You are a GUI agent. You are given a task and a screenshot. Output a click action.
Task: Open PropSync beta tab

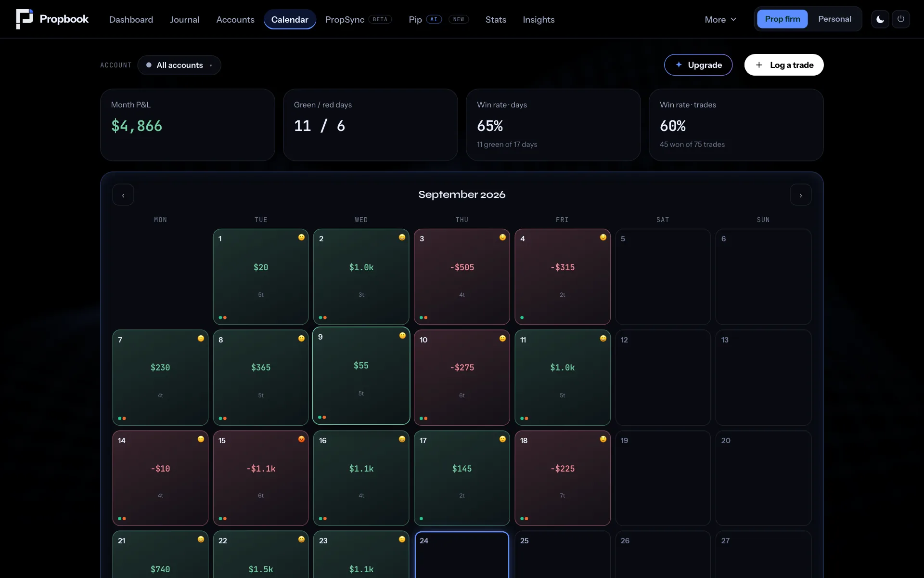358,20
